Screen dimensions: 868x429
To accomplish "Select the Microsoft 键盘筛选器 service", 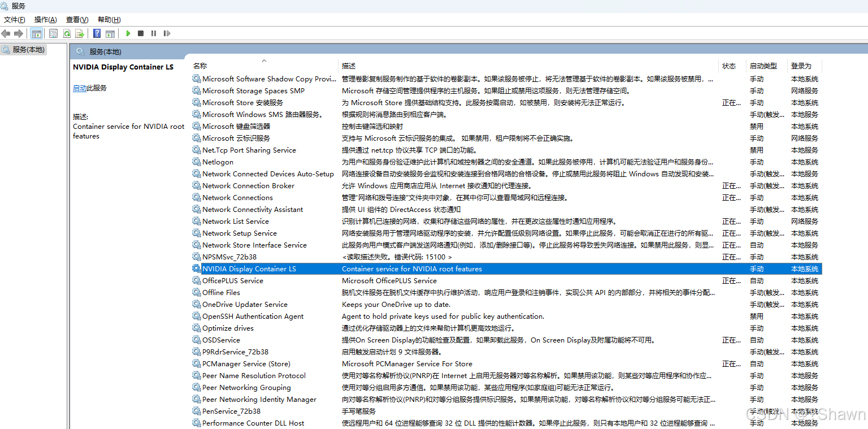I will pyautogui.click(x=506, y=126).
